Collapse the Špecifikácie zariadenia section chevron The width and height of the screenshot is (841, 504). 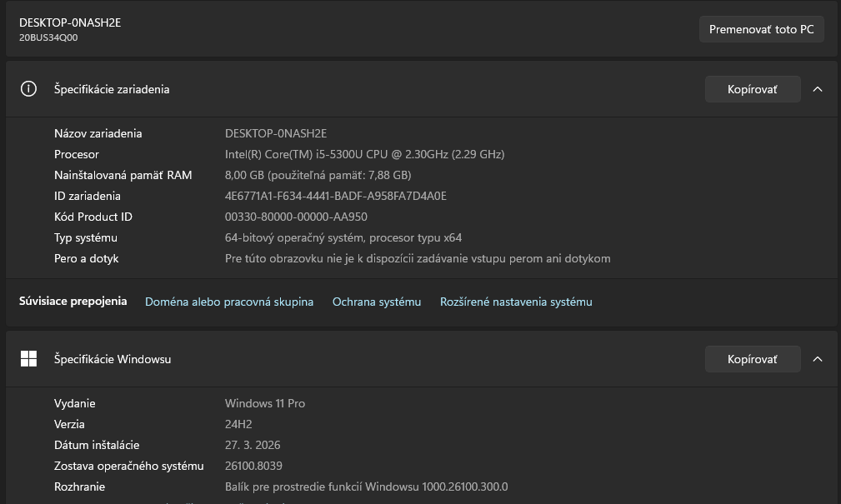click(x=817, y=88)
